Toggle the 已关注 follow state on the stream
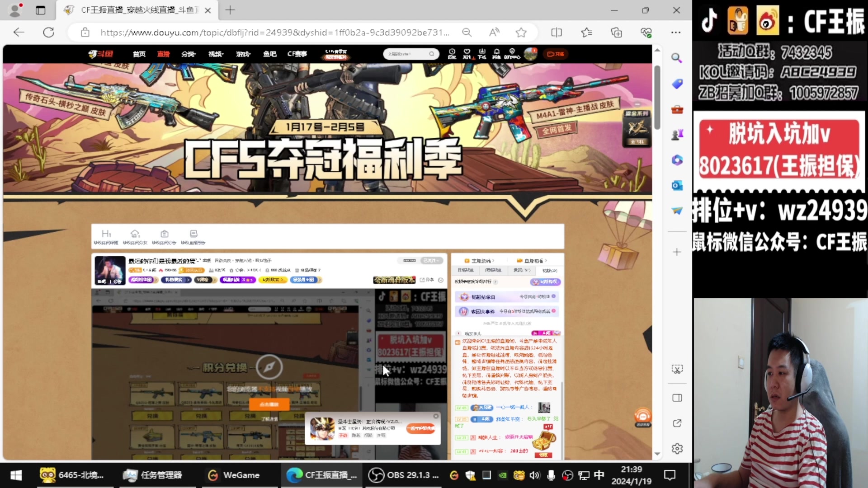The image size is (868, 488). 429,260
